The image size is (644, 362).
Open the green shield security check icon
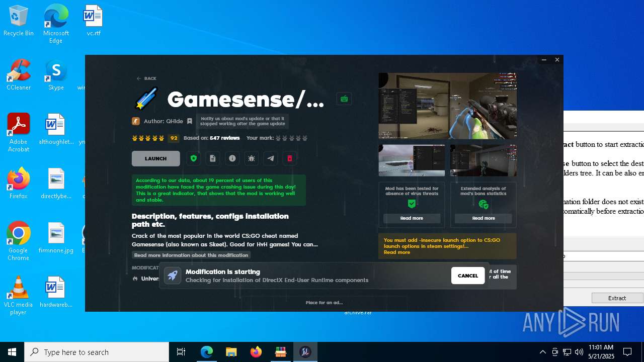[x=194, y=158]
